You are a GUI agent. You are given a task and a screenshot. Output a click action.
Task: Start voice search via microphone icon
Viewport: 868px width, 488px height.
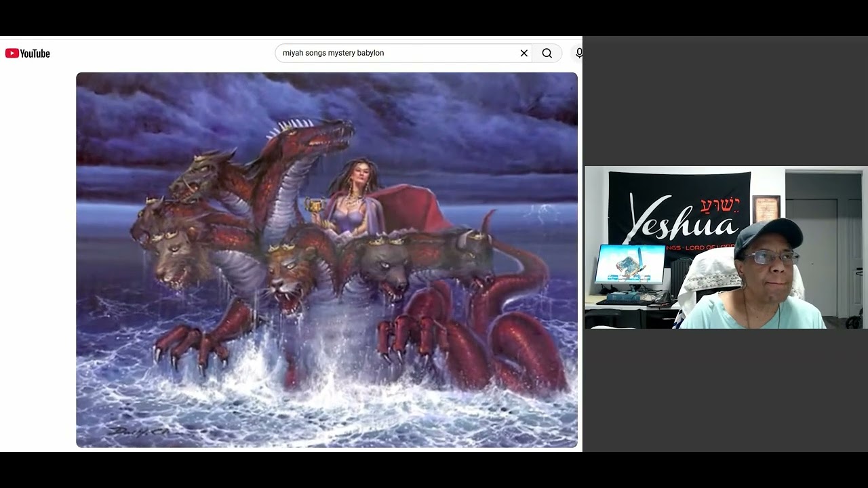[x=578, y=53]
